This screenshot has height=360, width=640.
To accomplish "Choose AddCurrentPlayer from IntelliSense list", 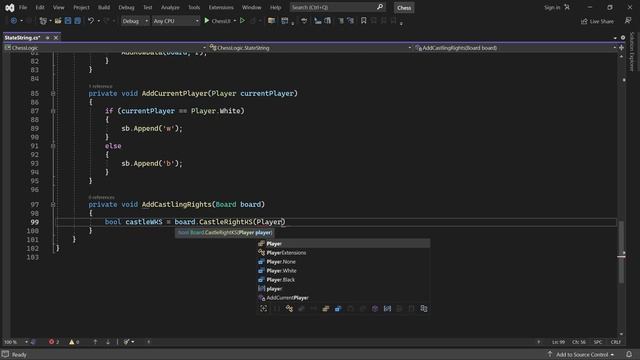I will pyautogui.click(x=343, y=298).
